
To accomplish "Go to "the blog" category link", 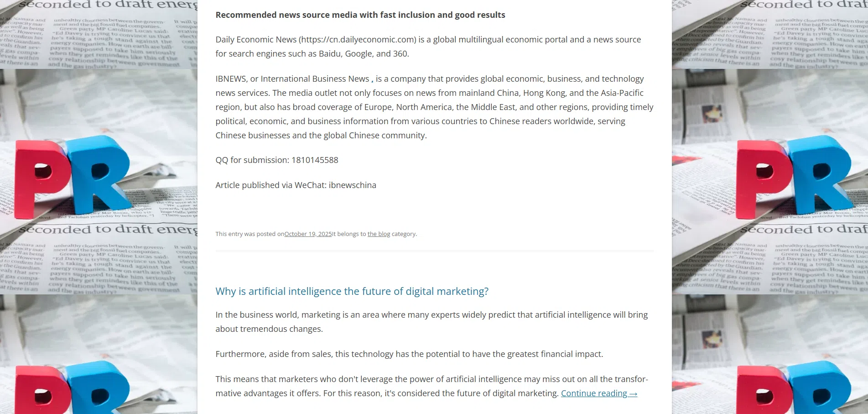I will point(379,234).
